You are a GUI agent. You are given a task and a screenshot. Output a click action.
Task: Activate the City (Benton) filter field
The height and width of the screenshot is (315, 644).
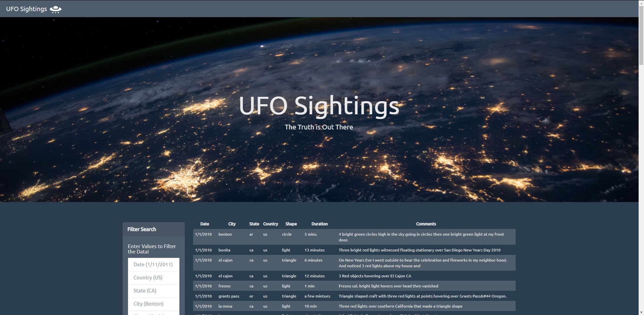coord(154,304)
